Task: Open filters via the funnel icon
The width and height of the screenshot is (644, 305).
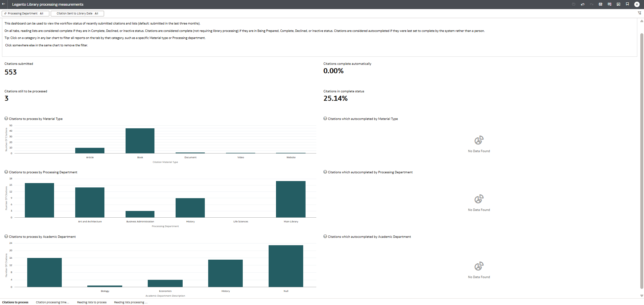Action: (x=639, y=13)
